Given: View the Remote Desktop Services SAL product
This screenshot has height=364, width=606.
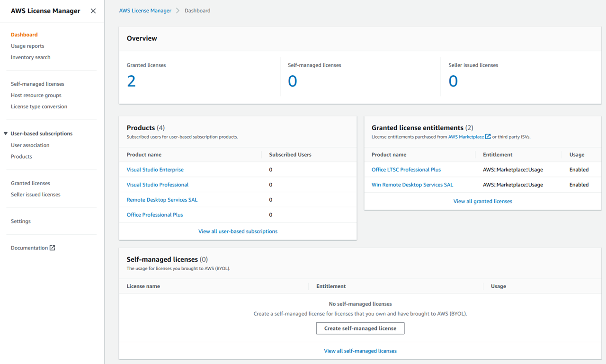Looking at the screenshot, I should pyautogui.click(x=162, y=199).
